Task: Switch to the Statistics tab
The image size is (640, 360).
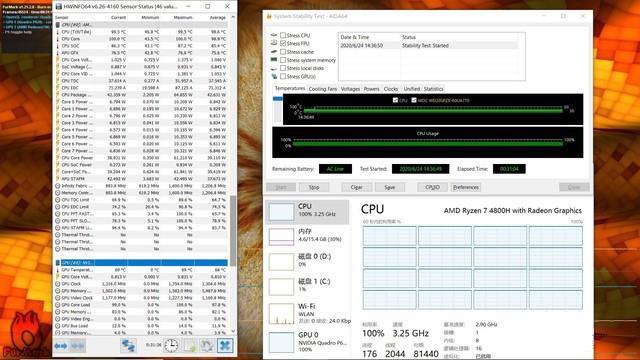Action: [x=433, y=89]
